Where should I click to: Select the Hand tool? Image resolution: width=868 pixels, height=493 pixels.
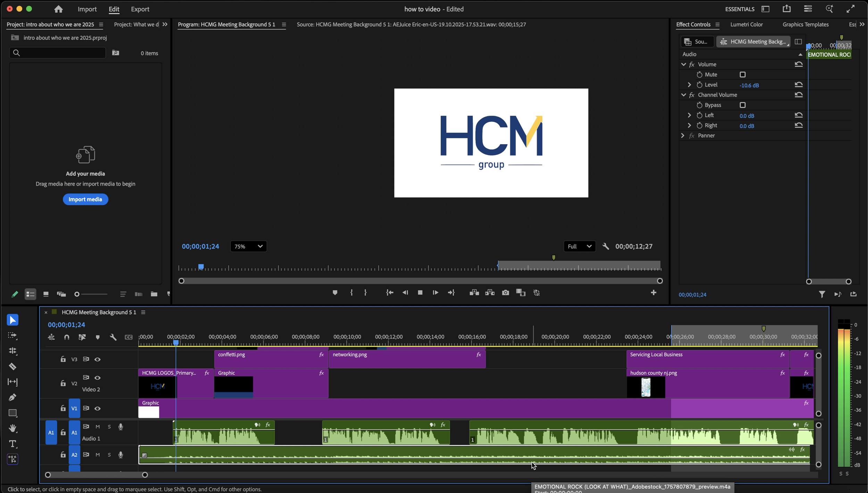pyautogui.click(x=12, y=428)
